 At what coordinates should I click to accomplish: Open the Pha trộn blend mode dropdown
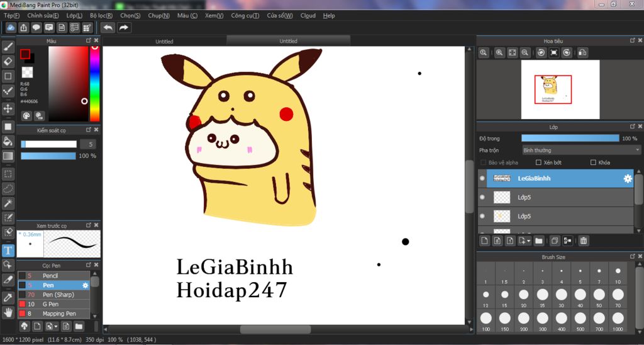click(x=581, y=150)
